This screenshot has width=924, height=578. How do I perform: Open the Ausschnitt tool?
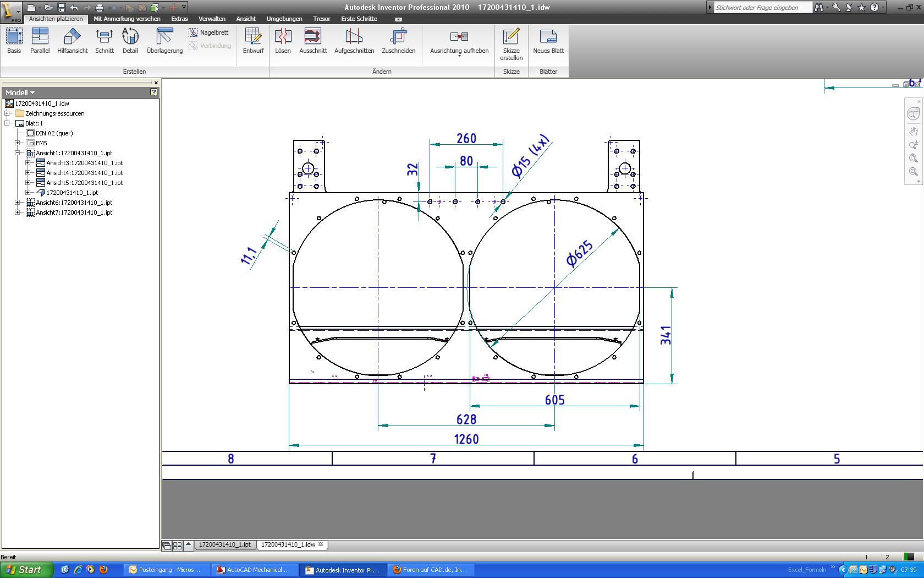313,41
